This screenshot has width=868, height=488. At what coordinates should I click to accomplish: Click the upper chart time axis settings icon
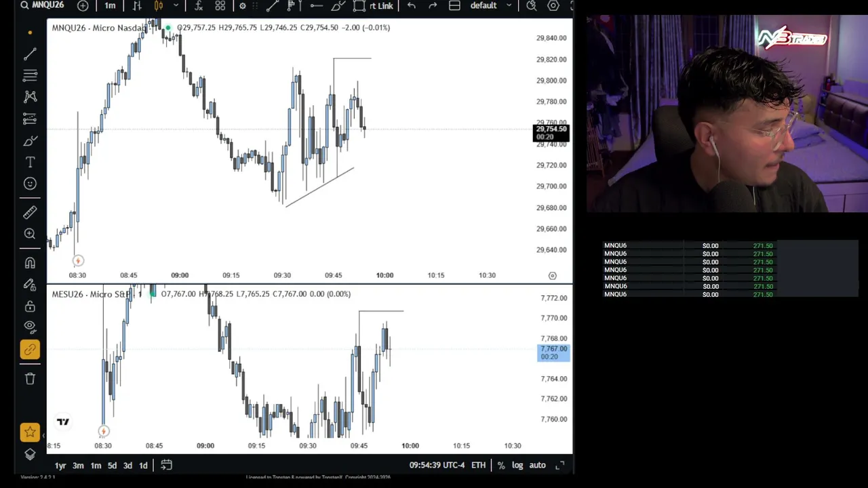[x=552, y=275]
